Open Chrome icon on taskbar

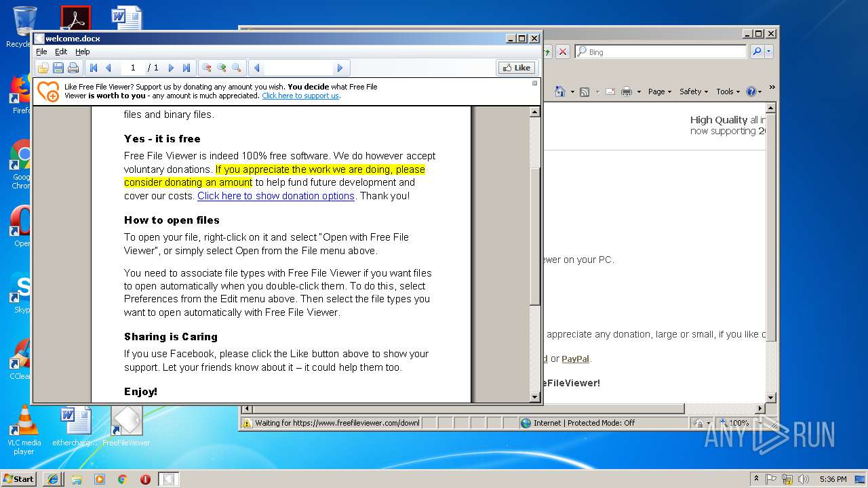(123, 479)
